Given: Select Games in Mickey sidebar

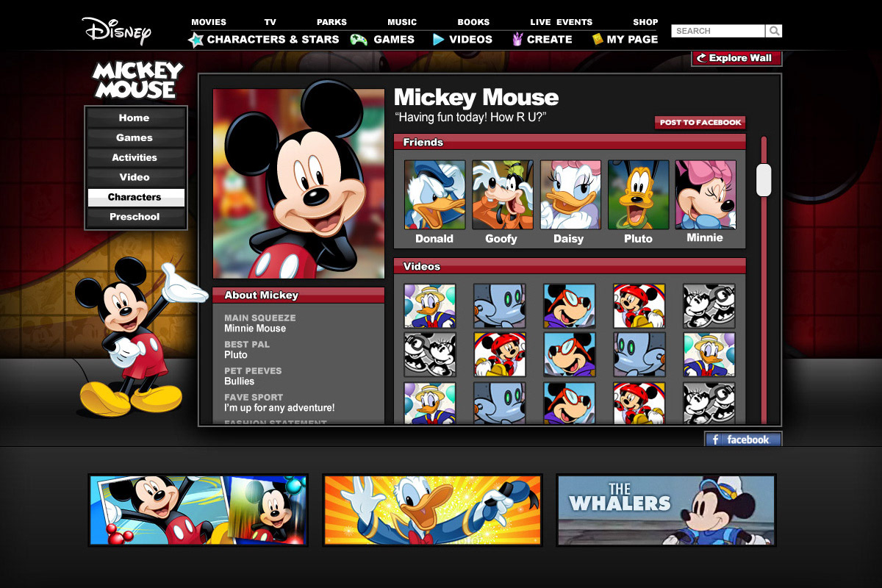Looking at the screenshot, I should coord(136,137).
